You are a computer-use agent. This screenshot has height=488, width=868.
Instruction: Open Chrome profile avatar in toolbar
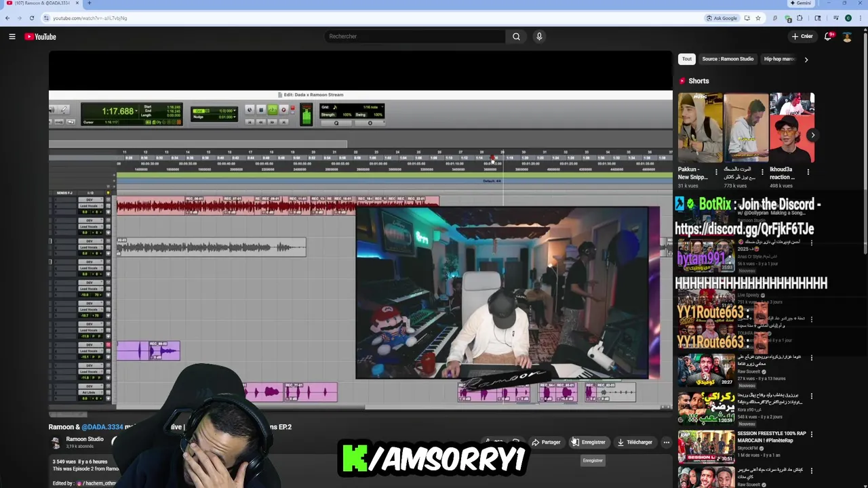(x=848, y=18)
